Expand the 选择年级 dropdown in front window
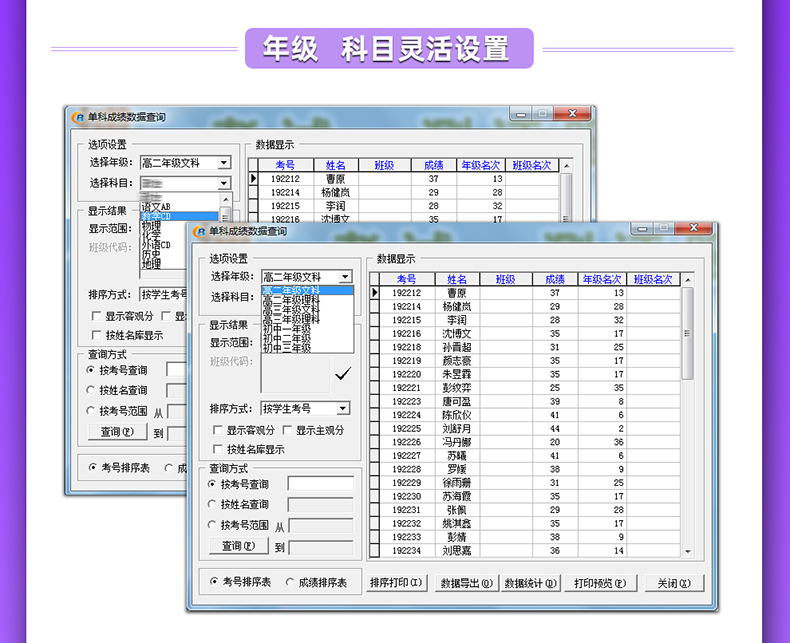Image resolution: width=790 pixels, height=643 pixels. [x=344, y=277]
